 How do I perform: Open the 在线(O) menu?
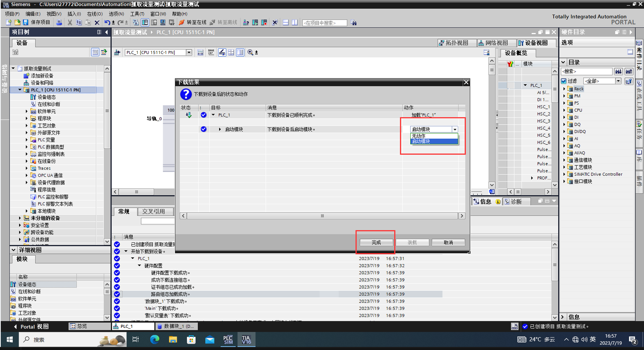[95, 14]
